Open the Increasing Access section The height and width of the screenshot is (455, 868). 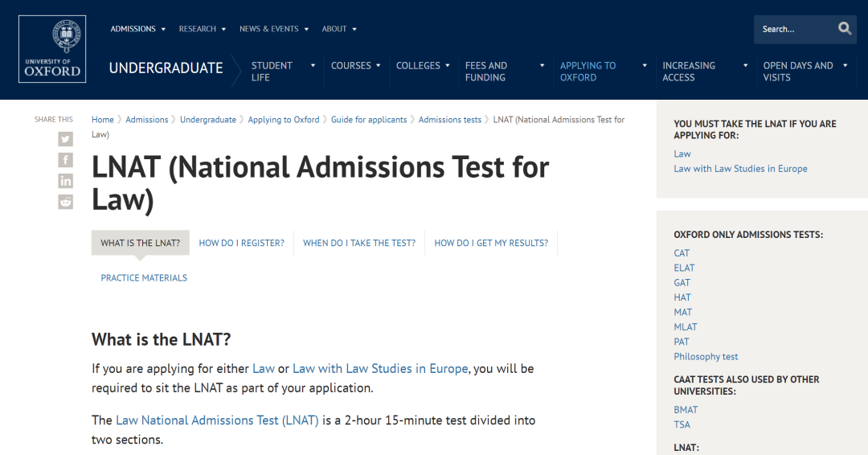(x=689, y=72)
